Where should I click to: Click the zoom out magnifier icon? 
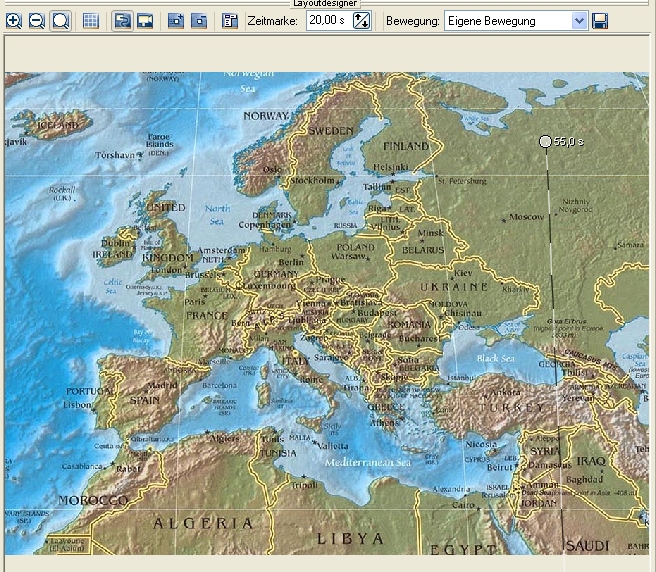click(37, 21)
